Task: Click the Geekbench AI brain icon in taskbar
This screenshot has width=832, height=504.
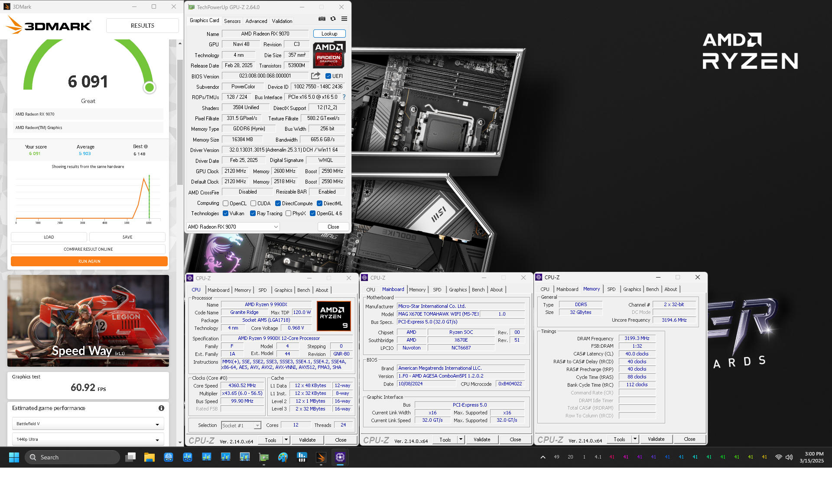Action: click(x=169, y=457)
